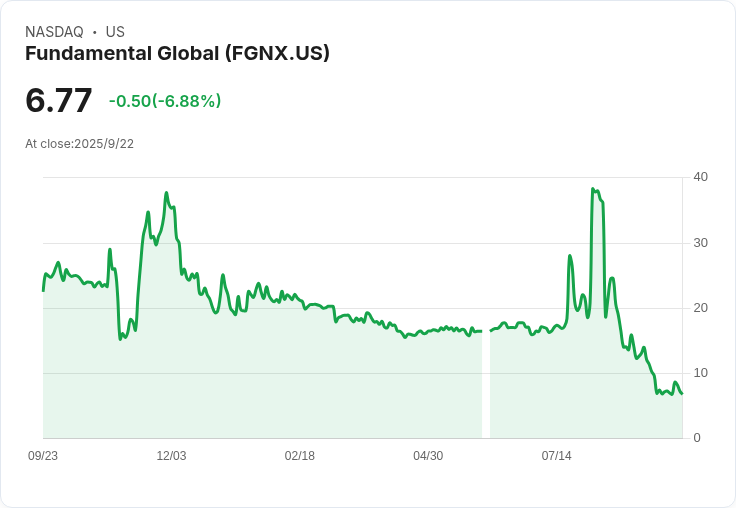Click the 07/14 date axis label
This screenshot has width=736, height=508.
pyautogui.click(x=556, y=456)
